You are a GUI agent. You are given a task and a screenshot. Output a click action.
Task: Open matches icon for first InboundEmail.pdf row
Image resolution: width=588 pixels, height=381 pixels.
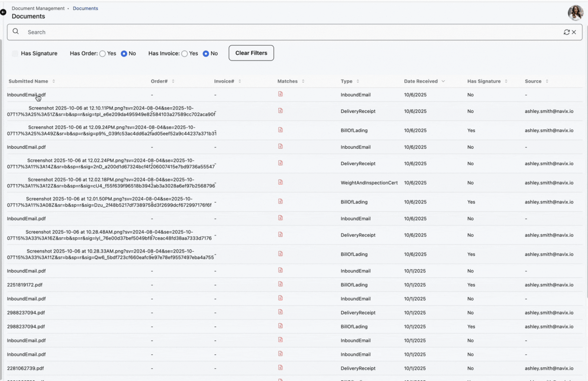point(280,94)
